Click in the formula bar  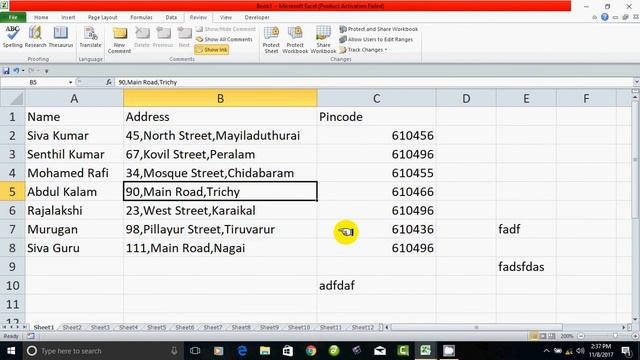(373, 82)
